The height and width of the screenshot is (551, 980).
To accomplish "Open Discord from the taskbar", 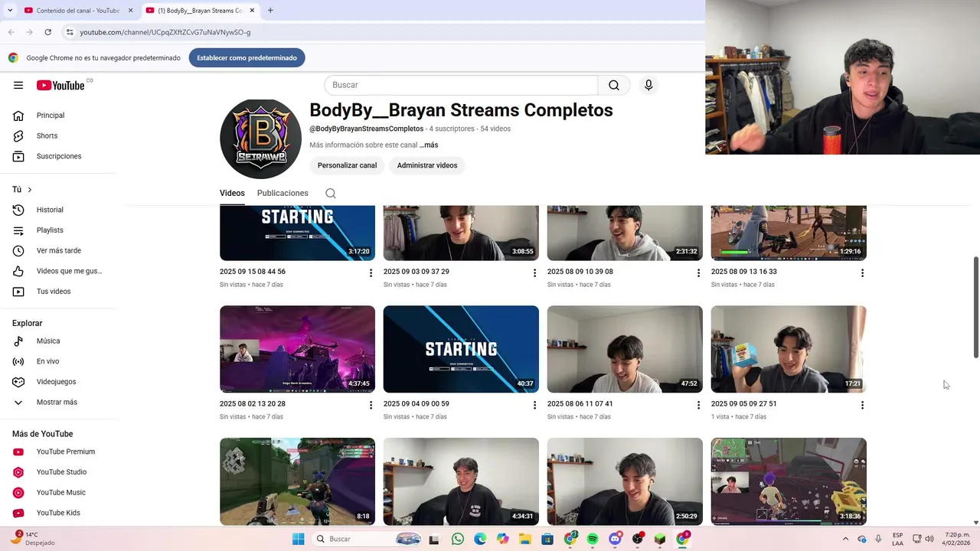I will [x=615, y=539].
